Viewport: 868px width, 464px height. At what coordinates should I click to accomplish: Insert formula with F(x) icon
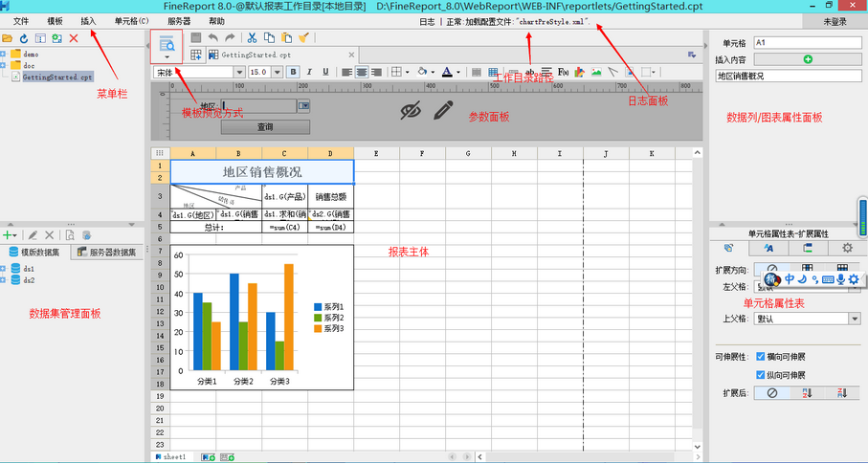[x=564, y=72]
